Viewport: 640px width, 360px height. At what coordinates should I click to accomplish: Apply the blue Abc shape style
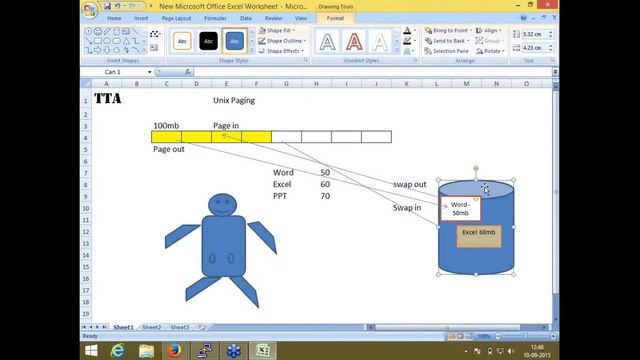(235, 41)
